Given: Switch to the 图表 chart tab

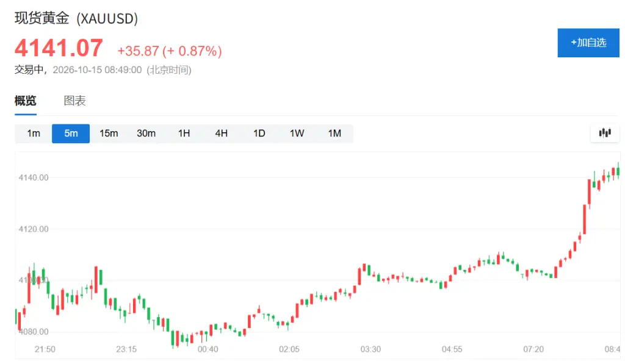Looking at the screenshot, I should pyautogui.click(x=74, y=101).
